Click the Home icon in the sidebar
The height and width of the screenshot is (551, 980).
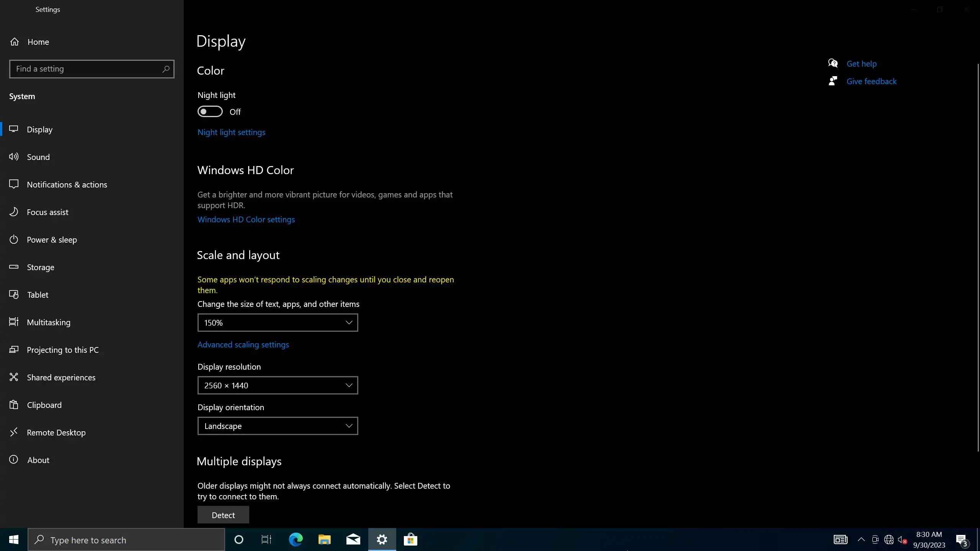[15, 42]
